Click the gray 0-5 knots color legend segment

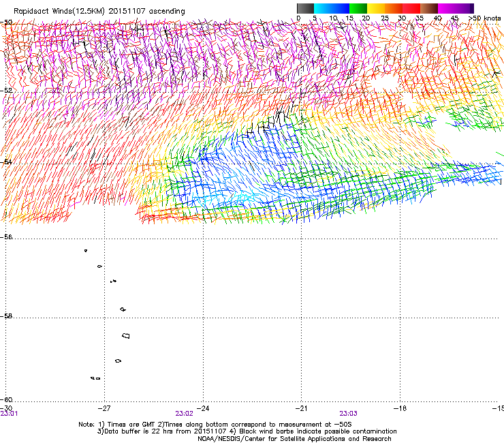click(x=305, y=8)
